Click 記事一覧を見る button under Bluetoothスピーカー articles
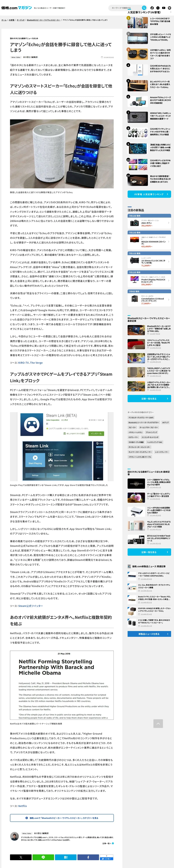This screenshot has width=174, height=868. coord(149,399)
